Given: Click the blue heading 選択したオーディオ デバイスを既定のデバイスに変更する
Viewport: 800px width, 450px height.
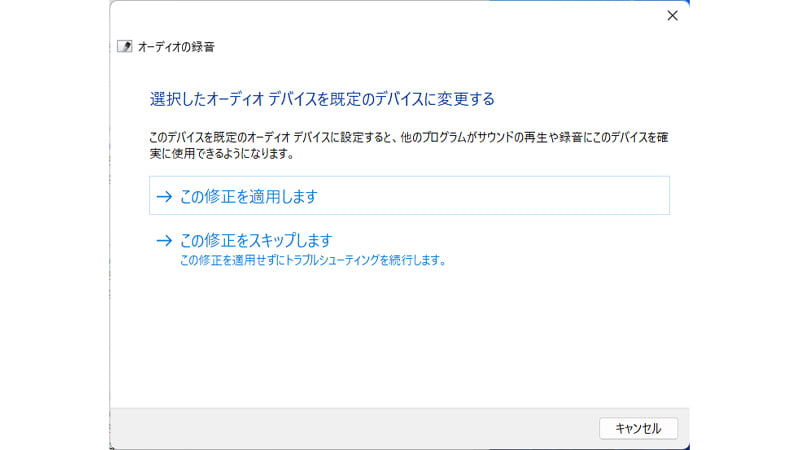Looking at the screenshot, I should (322, 99).
